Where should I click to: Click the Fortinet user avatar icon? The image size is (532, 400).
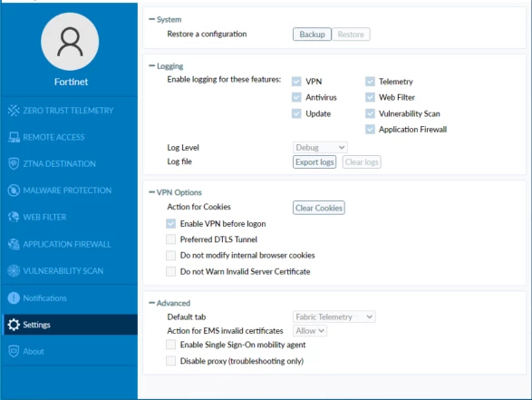click(x=70, y=42)
